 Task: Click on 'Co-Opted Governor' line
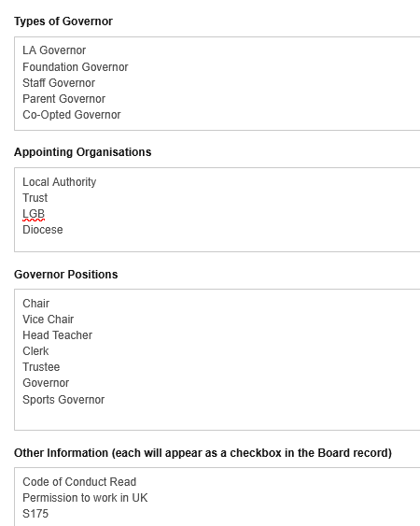tap(71, 115)
